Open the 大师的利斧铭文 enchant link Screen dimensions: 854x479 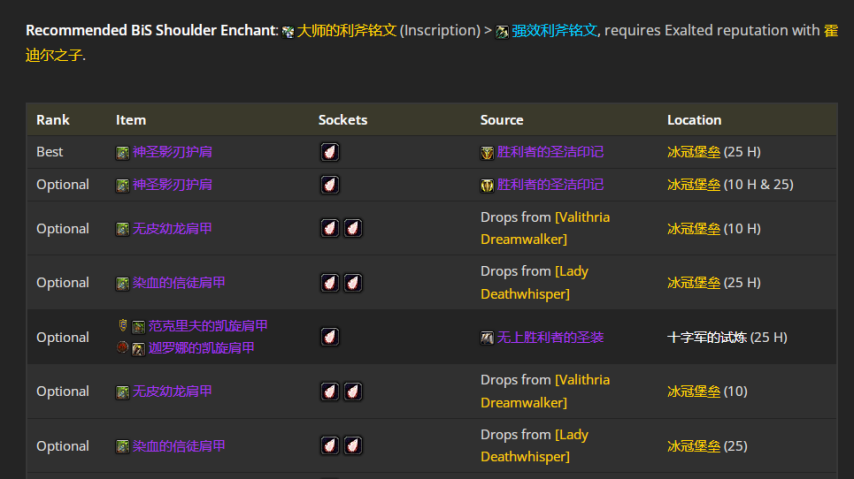point(346,31)
